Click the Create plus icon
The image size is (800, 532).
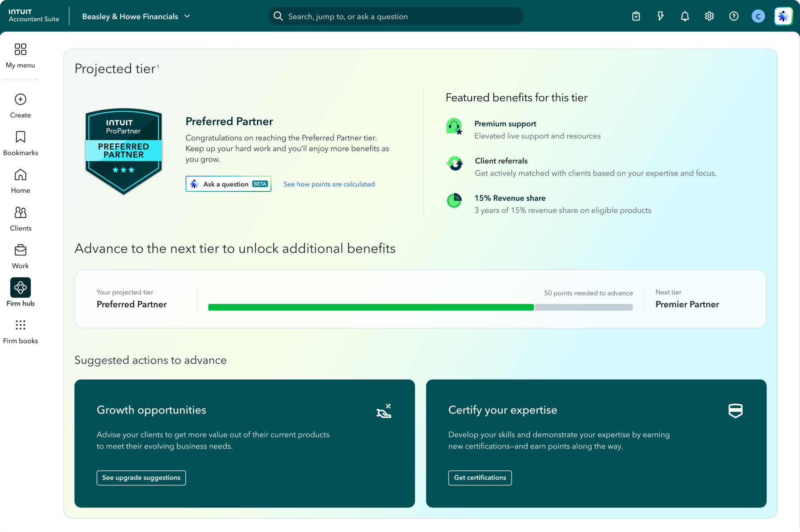coord(20,99)
